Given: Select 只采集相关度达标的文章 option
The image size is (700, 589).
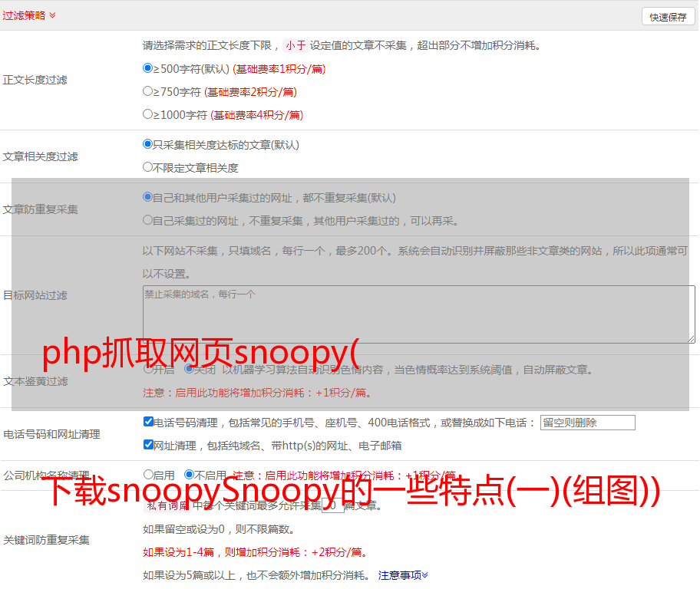Looking at the screenshot, I should coord(147,143).
